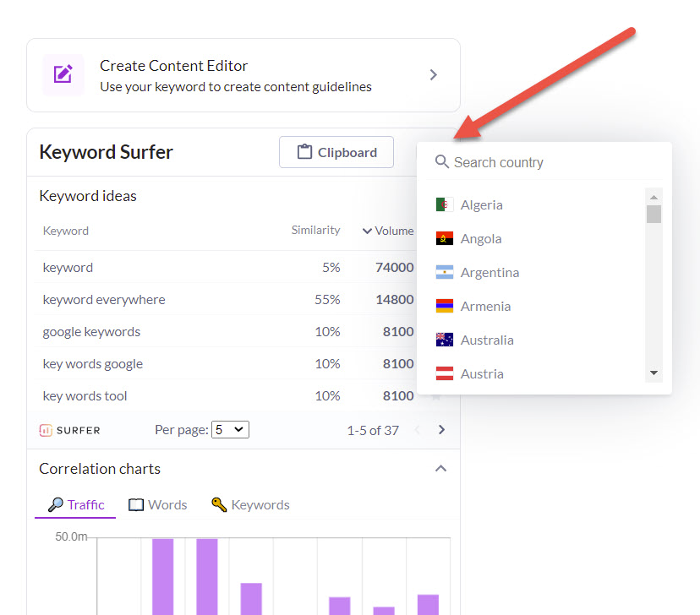Click the Clipboard button

pyautogui.click(x=336, y=152)
